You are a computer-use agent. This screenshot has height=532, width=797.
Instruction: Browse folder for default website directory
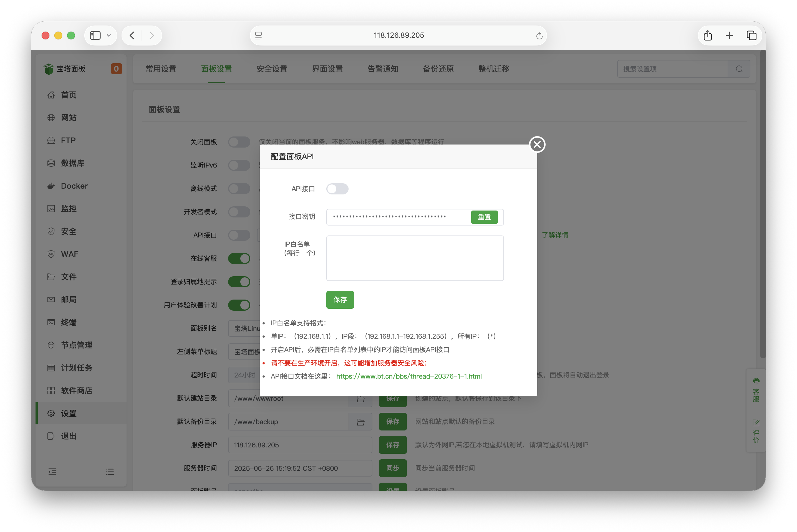coord(360,398)
